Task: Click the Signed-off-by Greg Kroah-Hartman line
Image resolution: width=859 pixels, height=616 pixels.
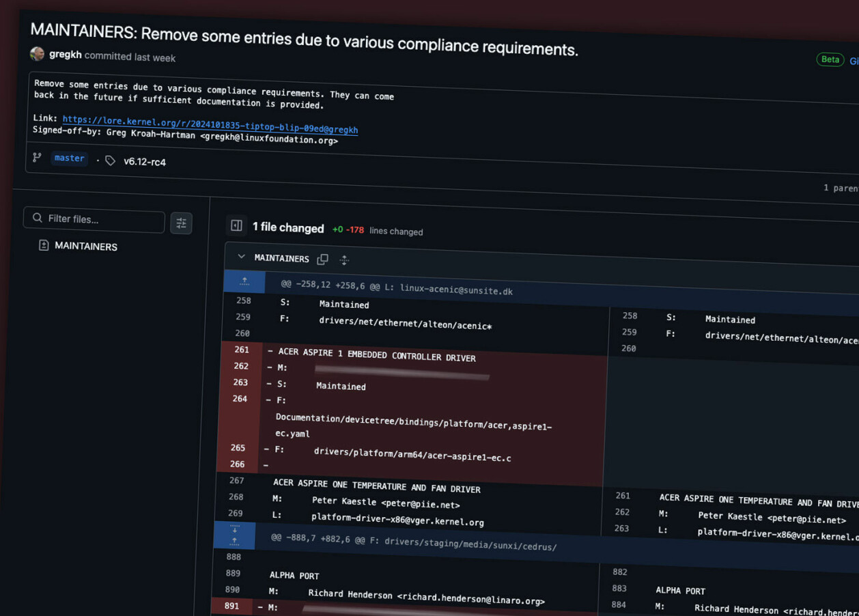Action: coord(185,135)
